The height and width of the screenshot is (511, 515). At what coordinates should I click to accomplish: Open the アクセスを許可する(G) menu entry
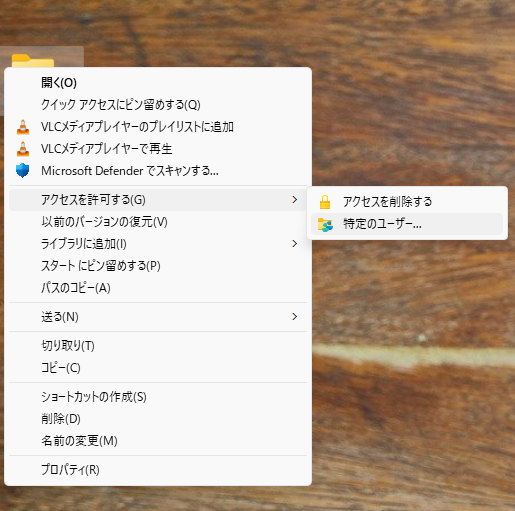pos(158,200)
